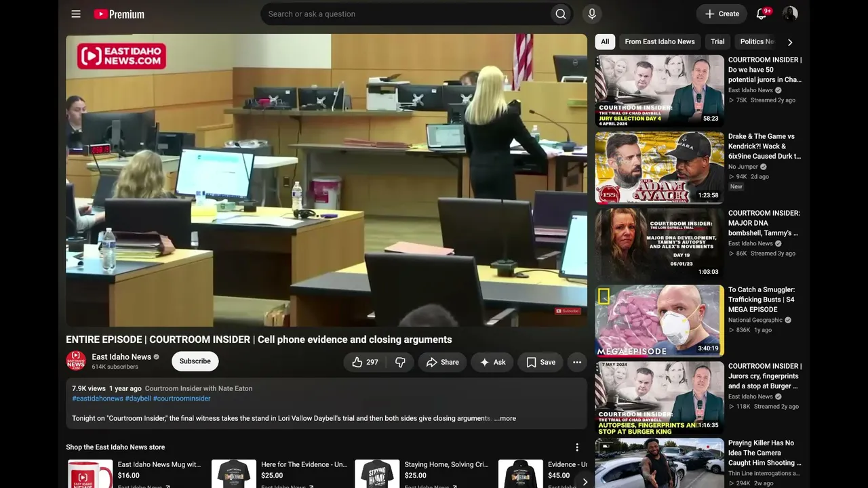Click the search magnifier button
Viewport: 868px width, 488px height.
[x=561, y=14]
